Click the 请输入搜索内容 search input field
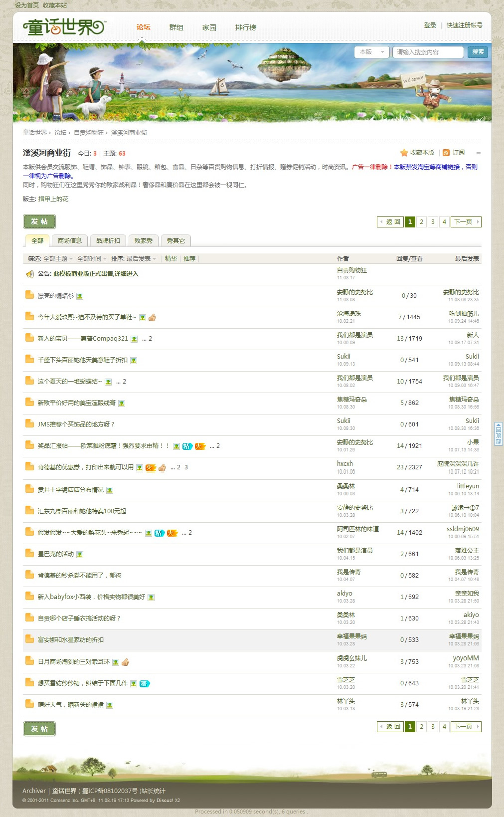Image resolution: width=504 pixels, height=817 pixels. pyautogui.click(x=428, y=52)
